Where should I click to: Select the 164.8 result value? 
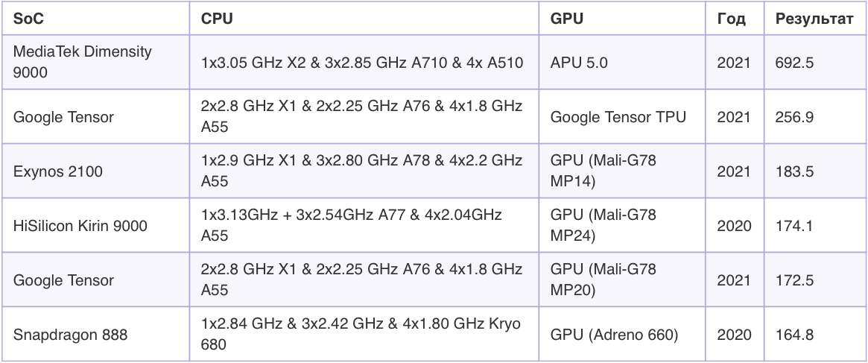click(794, 335)
